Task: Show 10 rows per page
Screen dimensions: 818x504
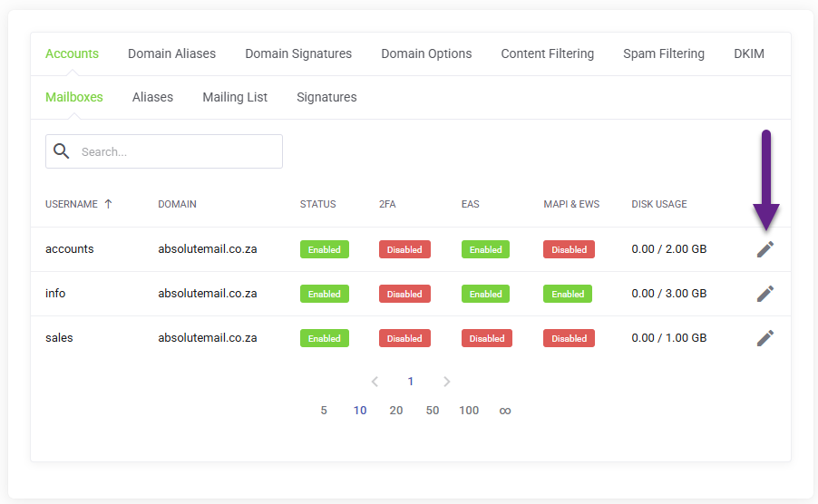Action: coord(360,411)
